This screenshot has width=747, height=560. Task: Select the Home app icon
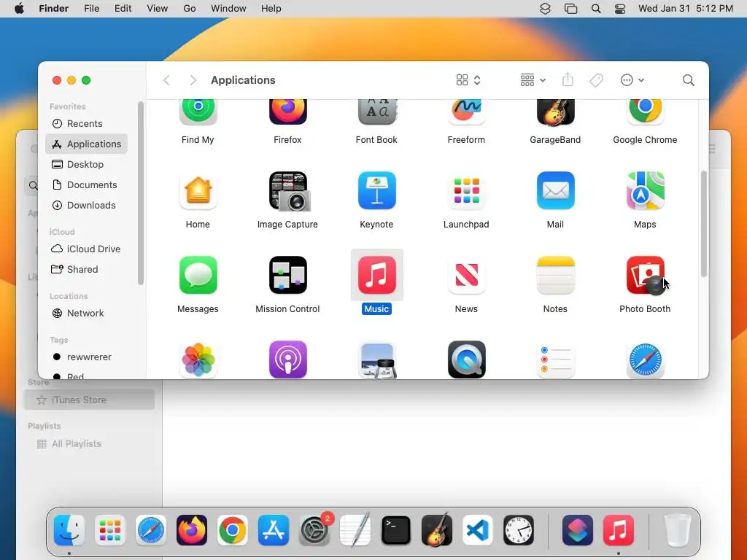click(198, 191)
